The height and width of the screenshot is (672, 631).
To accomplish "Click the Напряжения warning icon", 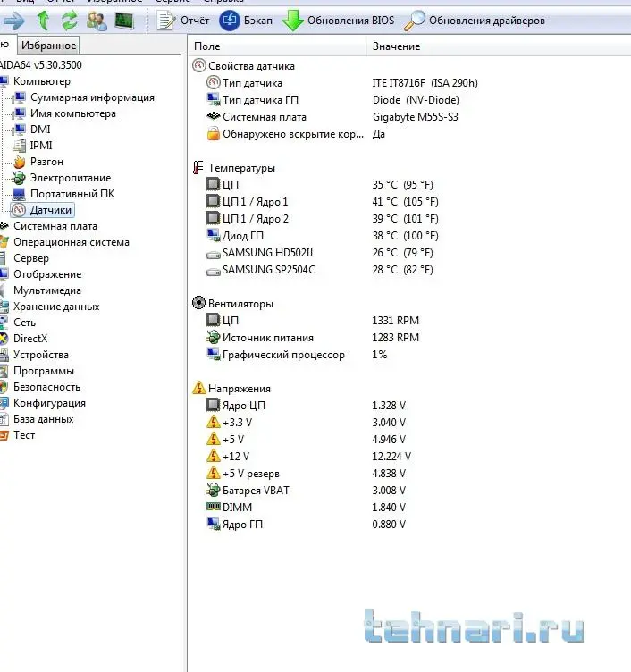I will 199,388.
